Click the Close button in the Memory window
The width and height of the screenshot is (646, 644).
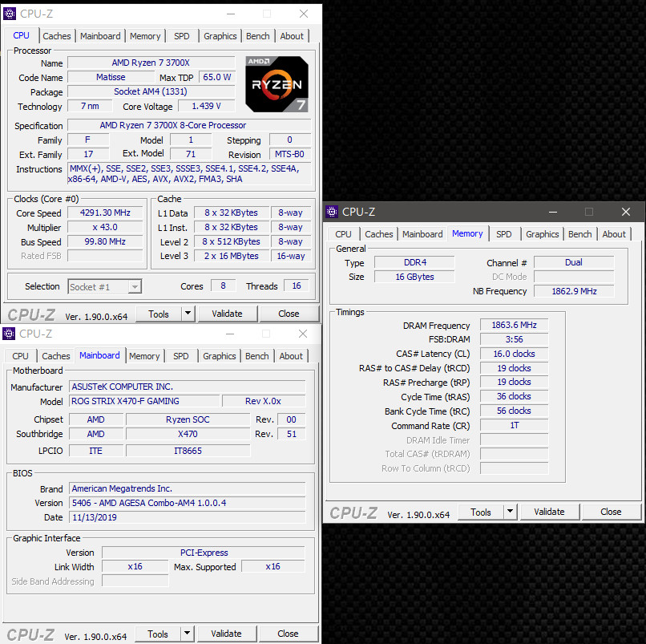pos(611,512)
